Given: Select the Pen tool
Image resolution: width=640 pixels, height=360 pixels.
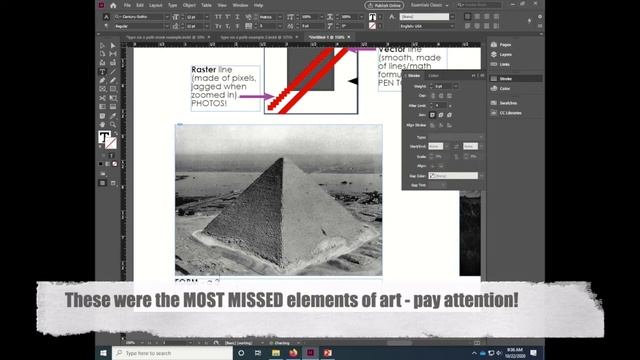Looking at the screenshot, I should [x=102, y=80].
